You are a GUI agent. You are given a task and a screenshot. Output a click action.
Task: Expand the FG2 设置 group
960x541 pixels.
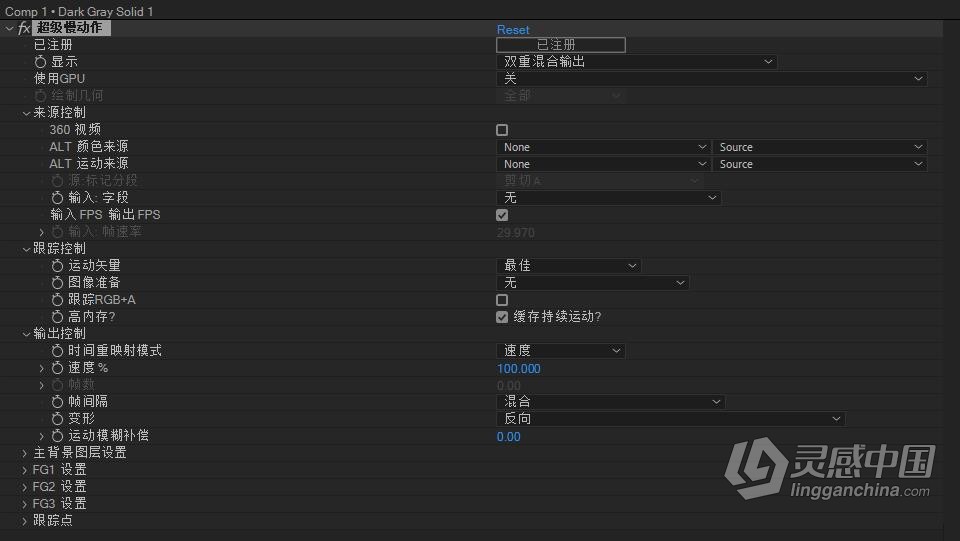24,487
